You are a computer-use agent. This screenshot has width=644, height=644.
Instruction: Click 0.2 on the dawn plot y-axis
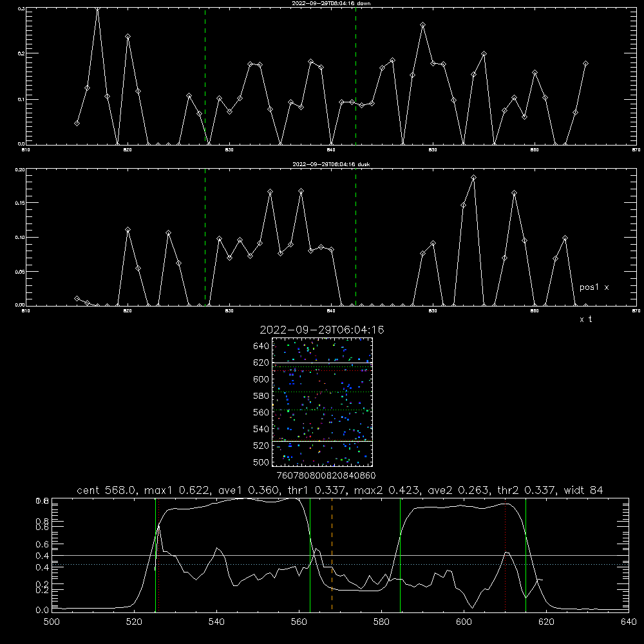click(x=22, y=53)
